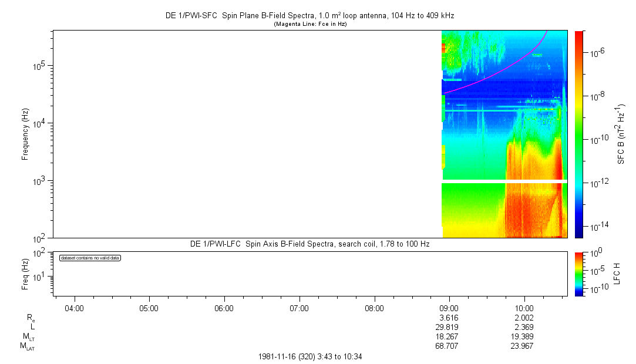Click the 10:00 time axis tick label
Viewport: 636px width, 364px height.
[524, 308]
